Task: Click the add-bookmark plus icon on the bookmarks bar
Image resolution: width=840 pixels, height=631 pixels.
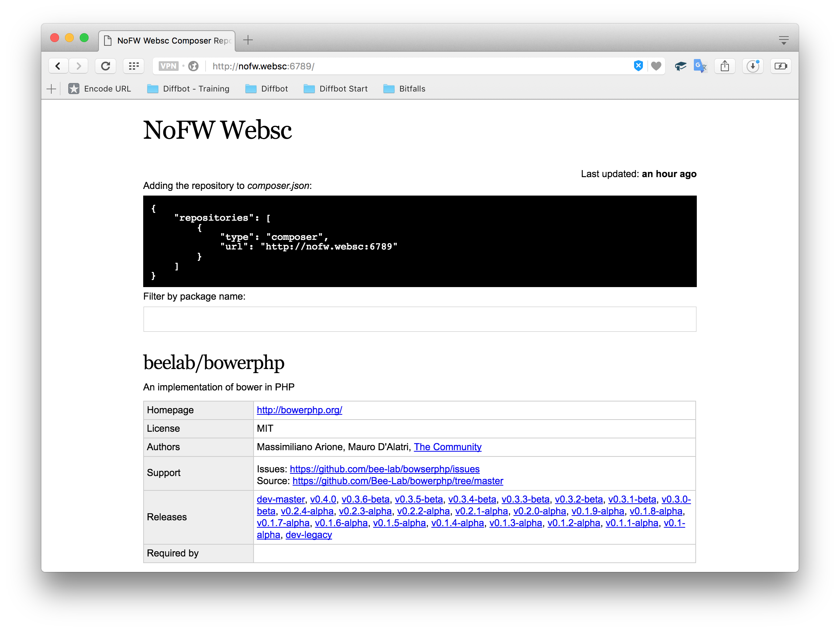Action: (51, 89)
